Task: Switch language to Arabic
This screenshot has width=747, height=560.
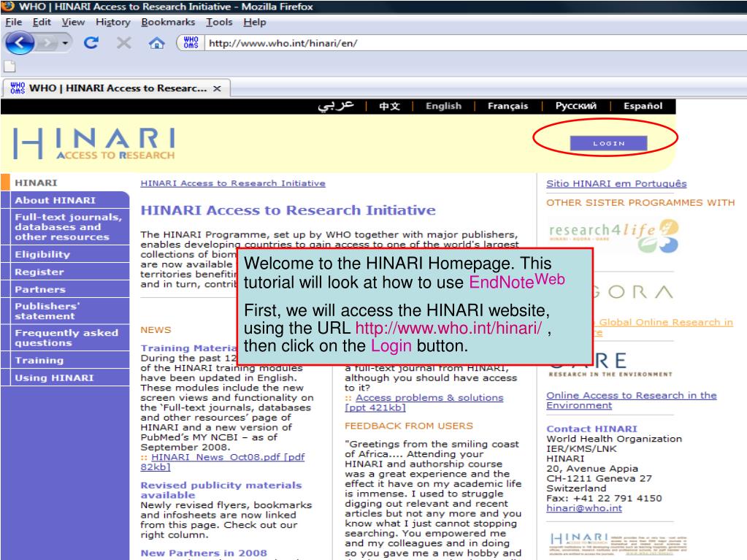Action: (336, 106)
